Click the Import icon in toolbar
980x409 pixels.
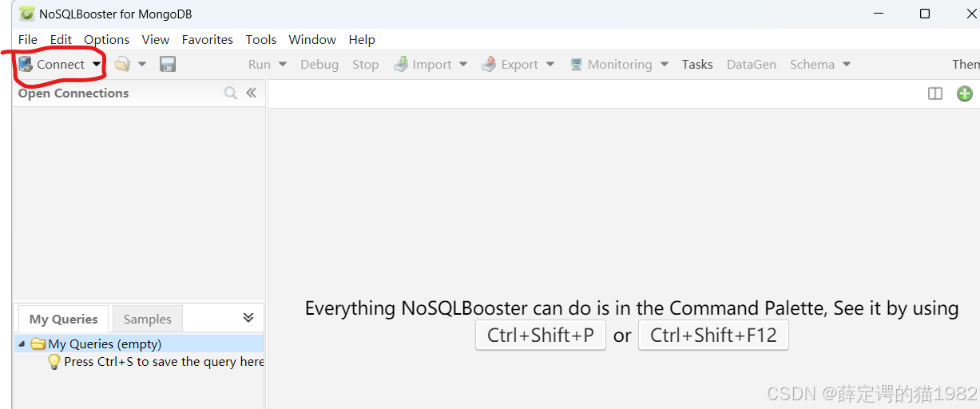(x=401, y=64)
